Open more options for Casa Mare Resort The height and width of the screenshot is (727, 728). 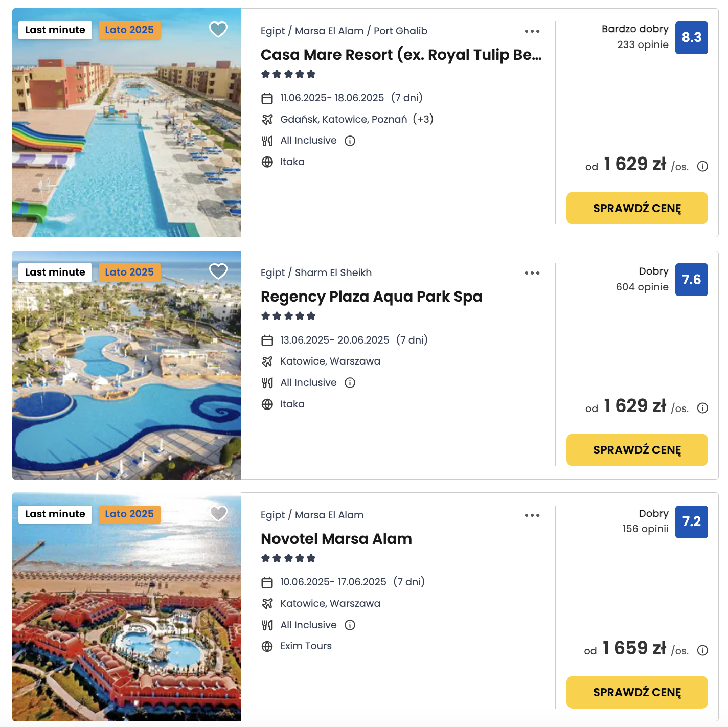532,31
